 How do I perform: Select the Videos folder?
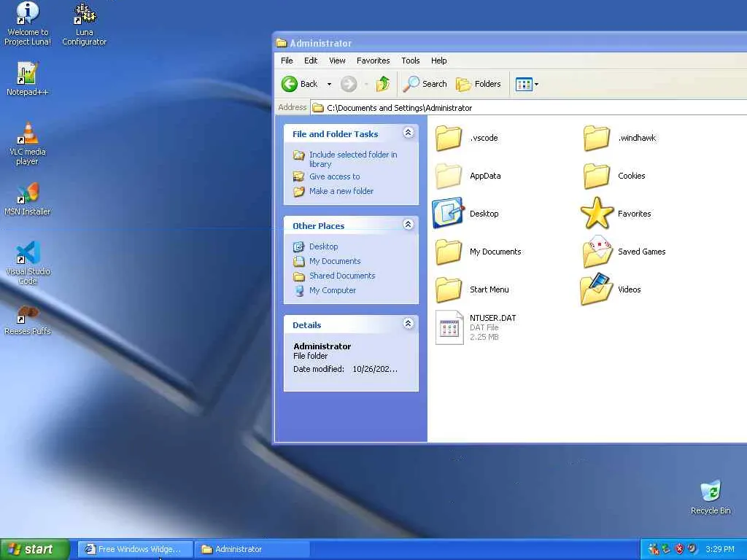[x=611, y=289]
